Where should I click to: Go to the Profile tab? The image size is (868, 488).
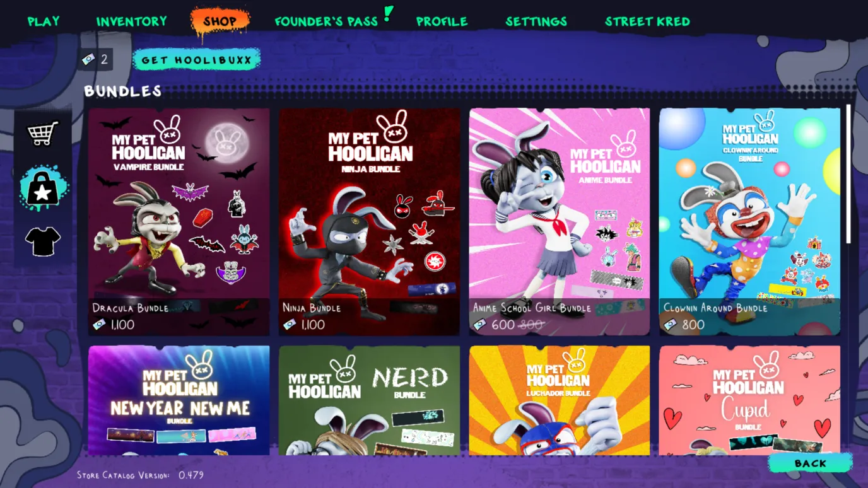tap(442, 21)
